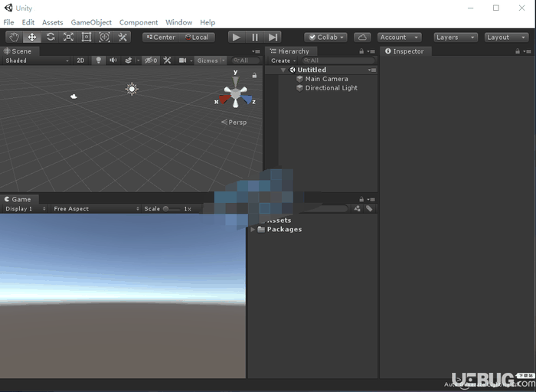
Task: Select the Scale tool
Action: pos(68,38)
